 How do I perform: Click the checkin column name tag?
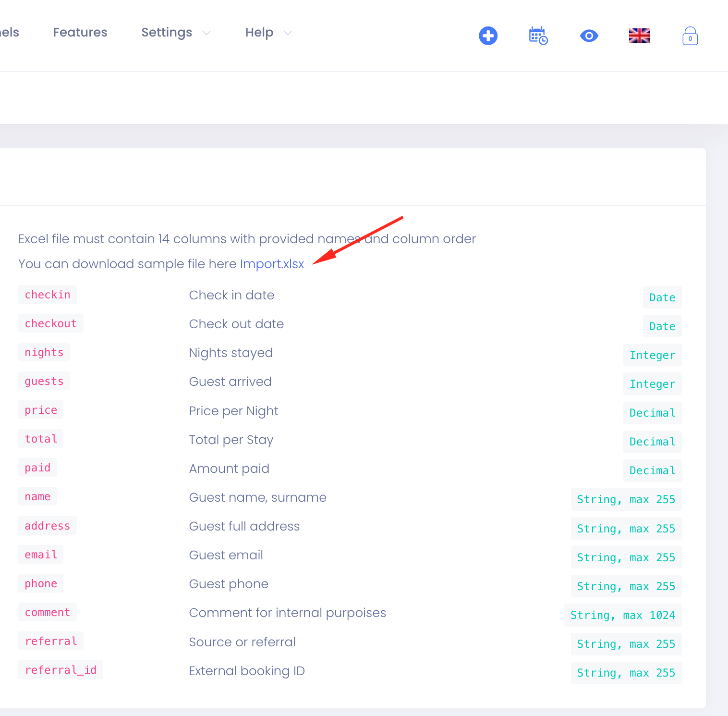48,295
